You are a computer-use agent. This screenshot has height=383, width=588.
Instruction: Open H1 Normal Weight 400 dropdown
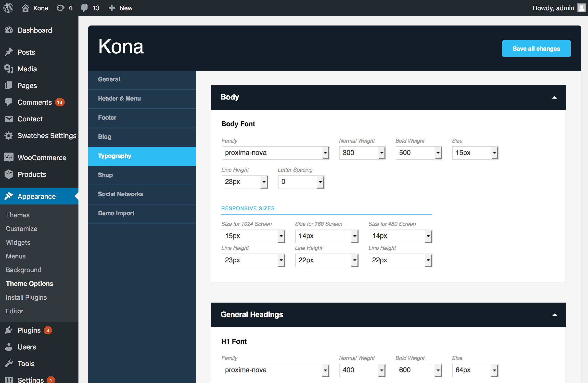[x=362, y=370]
